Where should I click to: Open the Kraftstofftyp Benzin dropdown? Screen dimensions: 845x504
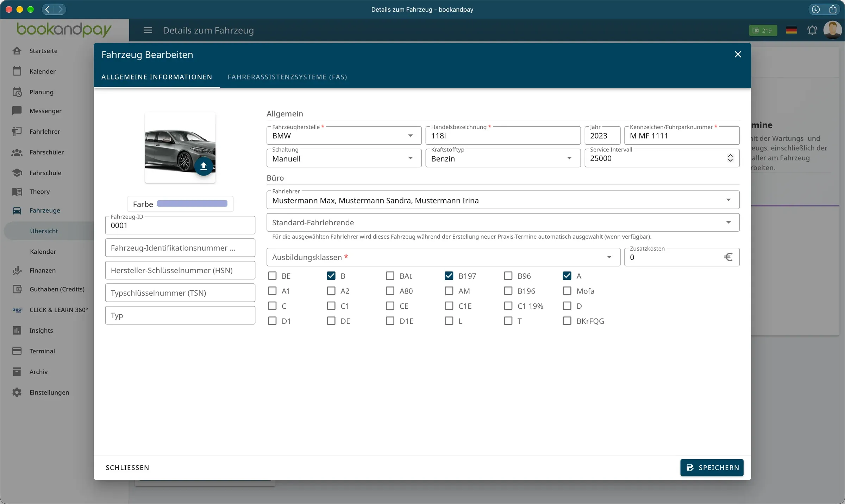(x=503, y=158)
